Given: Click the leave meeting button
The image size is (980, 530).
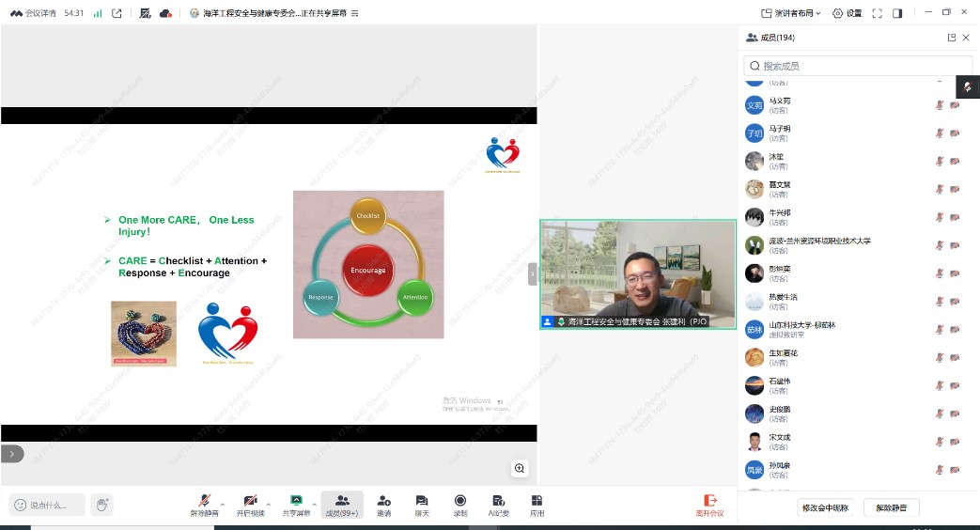Looking at the screenshot, I should point(709,506).
